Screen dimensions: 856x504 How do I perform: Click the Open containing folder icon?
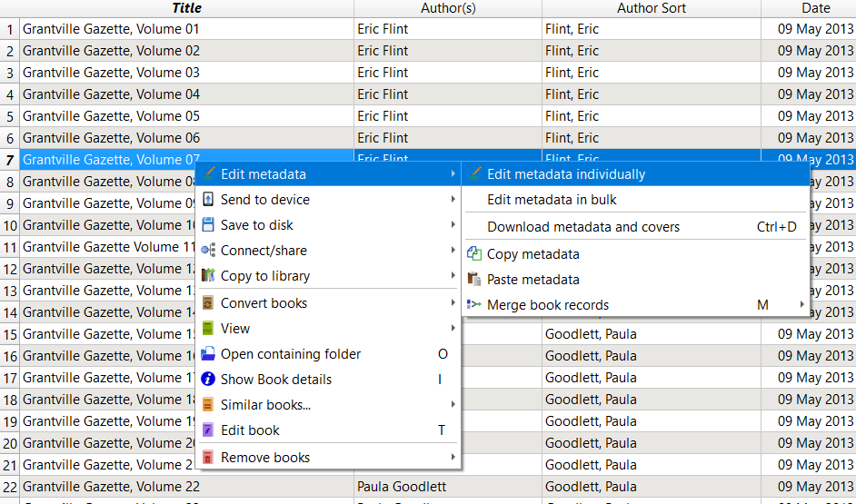(x=208, y=354)
